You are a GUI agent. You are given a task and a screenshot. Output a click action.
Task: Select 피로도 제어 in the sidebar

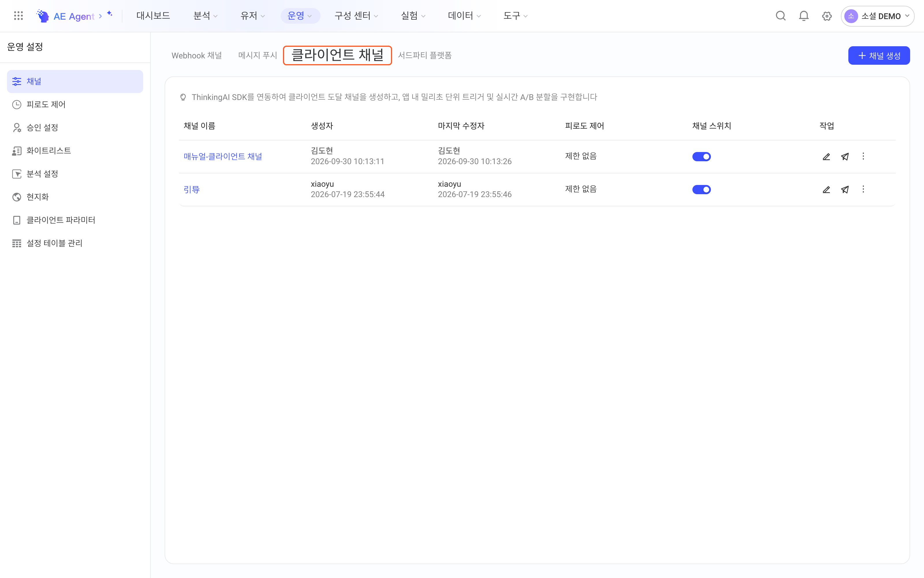[75, 104]
